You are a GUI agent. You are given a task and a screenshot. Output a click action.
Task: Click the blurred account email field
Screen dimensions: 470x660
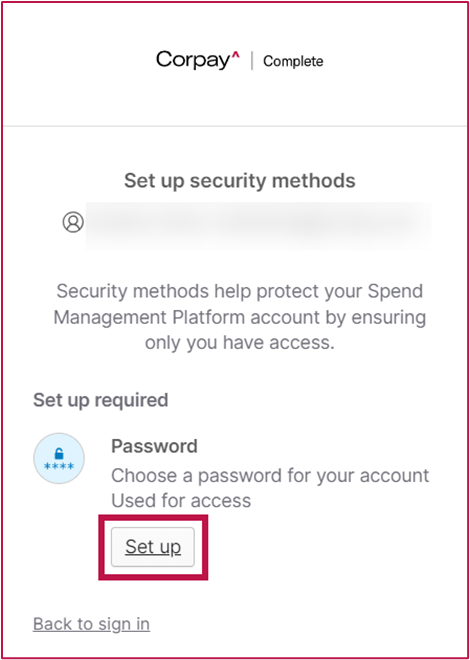click(258, 226)
